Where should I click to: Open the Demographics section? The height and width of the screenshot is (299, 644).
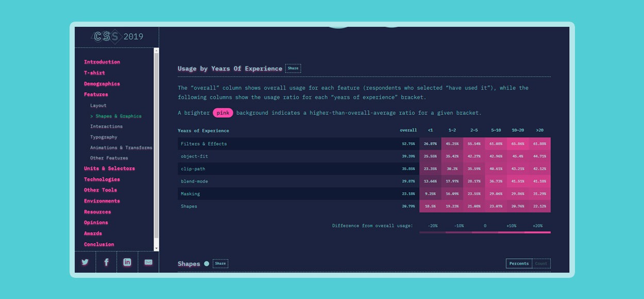tap(102, 84)
